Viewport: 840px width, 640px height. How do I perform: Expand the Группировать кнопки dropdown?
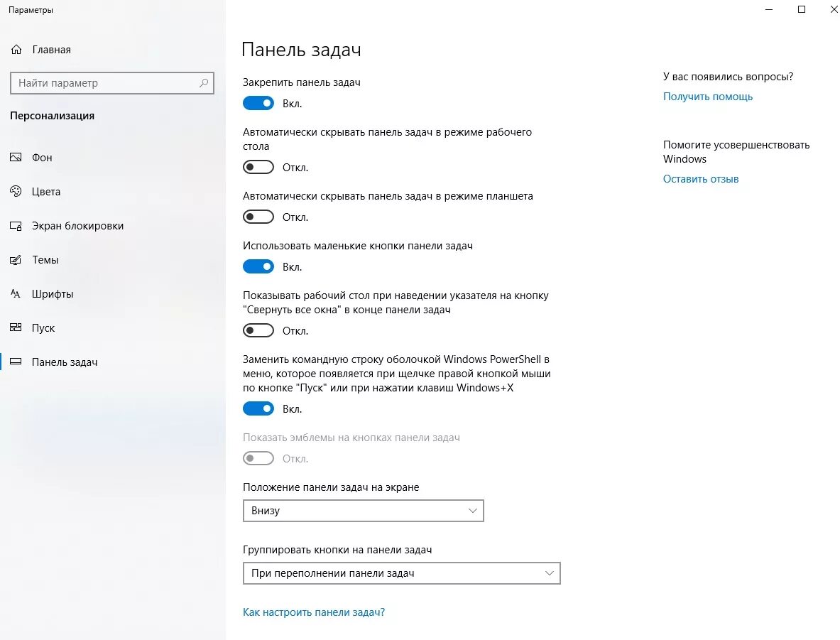point(401,573)
